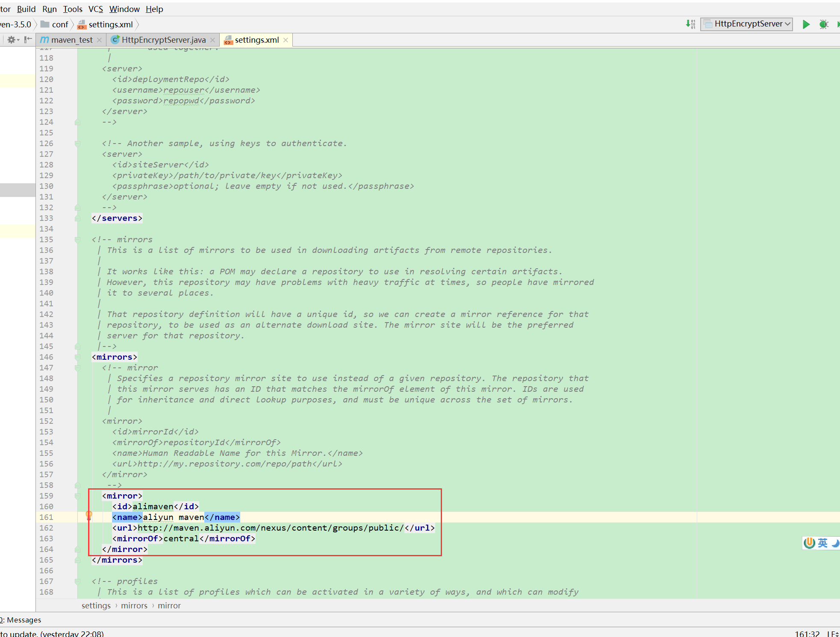840x637 pixels.
Task: Click the input method icon
Action: coord(809,543)
